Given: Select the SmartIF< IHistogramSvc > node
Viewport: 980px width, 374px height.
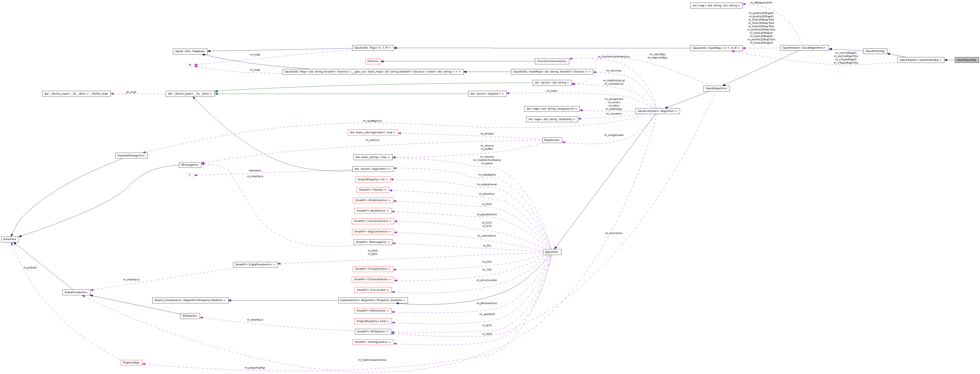Looking at the screenshot, I should pyautogui.click(x=373, y=342).
